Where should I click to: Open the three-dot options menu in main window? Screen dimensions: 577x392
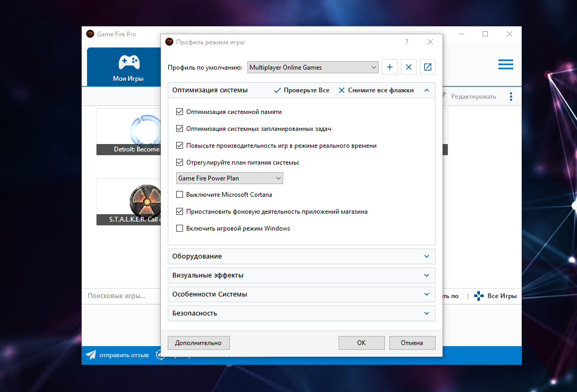pos(511,97)
